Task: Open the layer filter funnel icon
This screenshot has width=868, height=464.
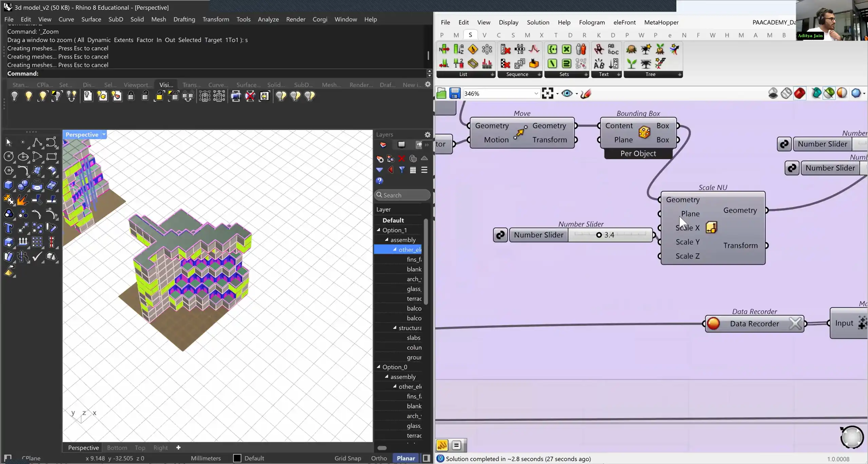Action: (x=402, y=170)
